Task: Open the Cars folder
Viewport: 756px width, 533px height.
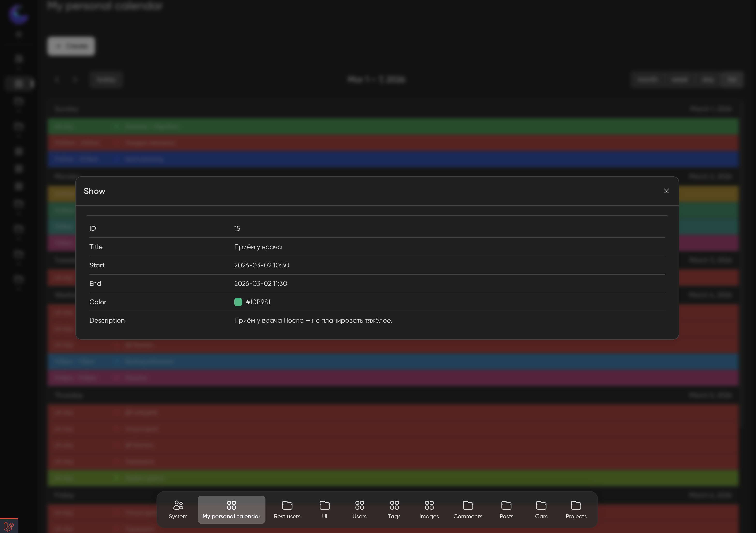Action: 541,509
